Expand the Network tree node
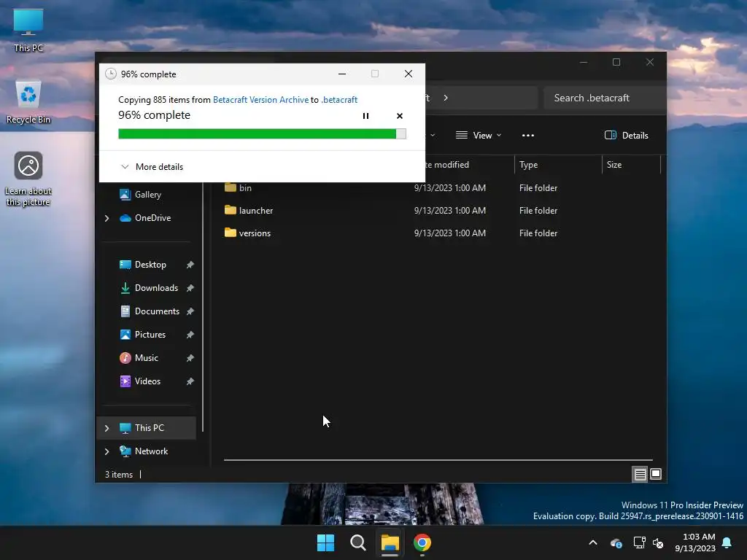This screenshot has width=747, height=560. 107,451
